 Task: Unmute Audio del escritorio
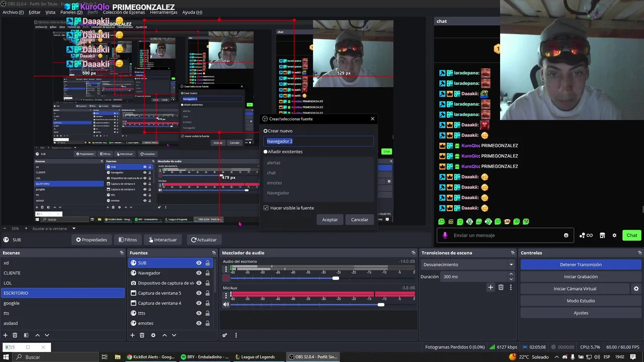226,278
